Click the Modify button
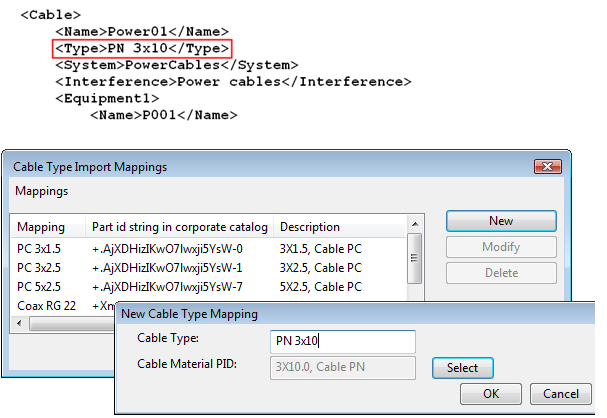Viewport: 607px width, 418px height. [501, 247]
